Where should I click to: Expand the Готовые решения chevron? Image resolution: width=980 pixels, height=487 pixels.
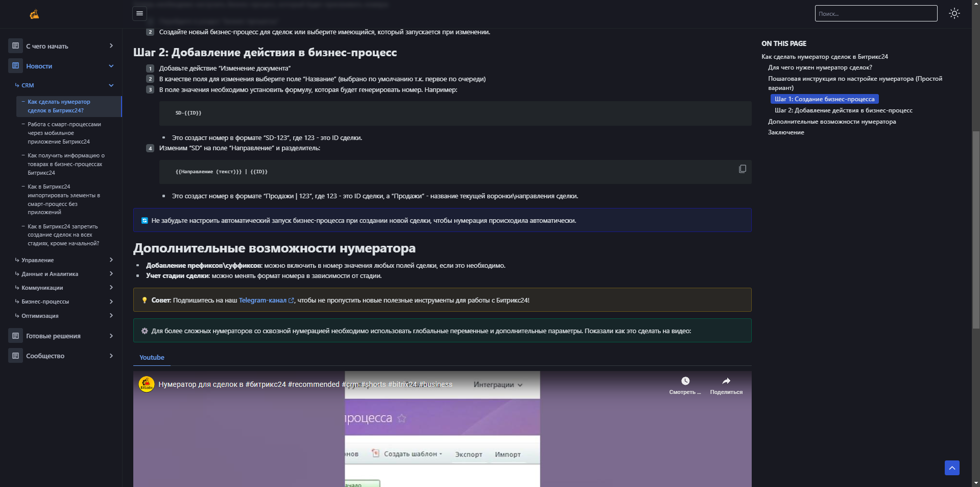point(111,336)
